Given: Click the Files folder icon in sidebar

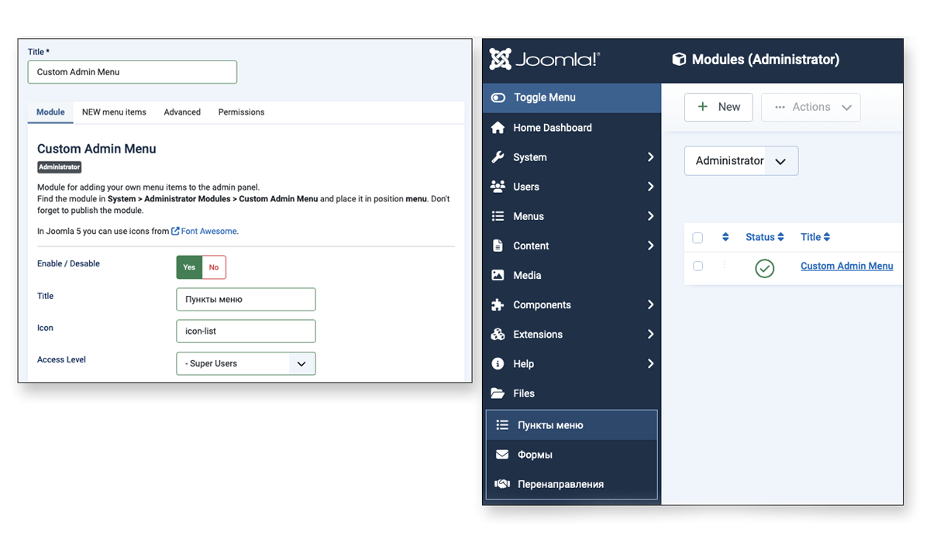Looking at the screenshot, I should 498,393.
